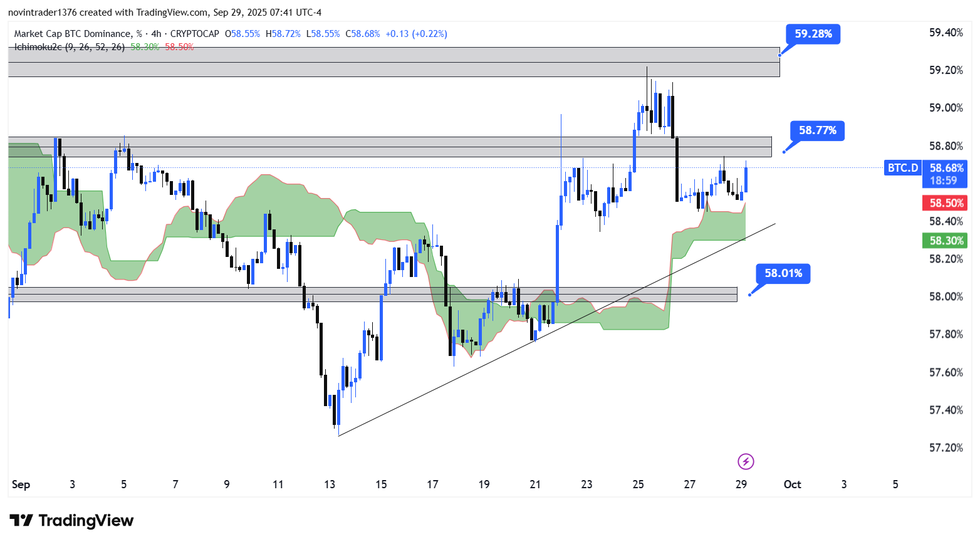Click the 58.01% blue callout label
Viewport: 980px width, 544px height.
[783, 273]
